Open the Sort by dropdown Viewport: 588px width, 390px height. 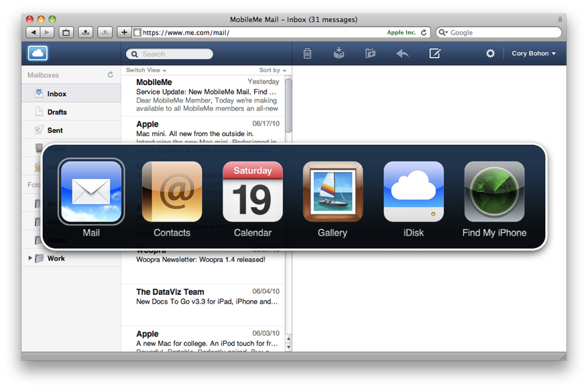coord(273,70)
